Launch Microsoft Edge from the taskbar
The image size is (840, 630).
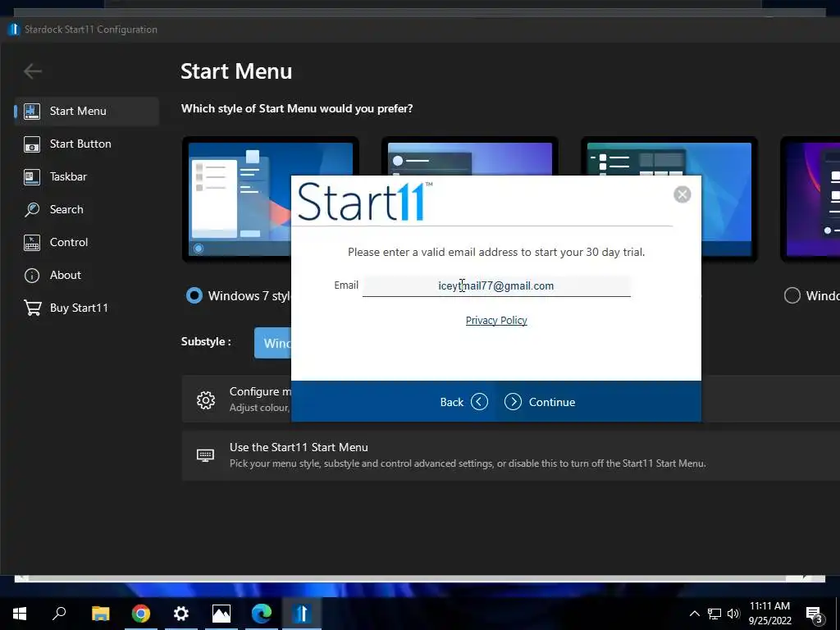262,614
